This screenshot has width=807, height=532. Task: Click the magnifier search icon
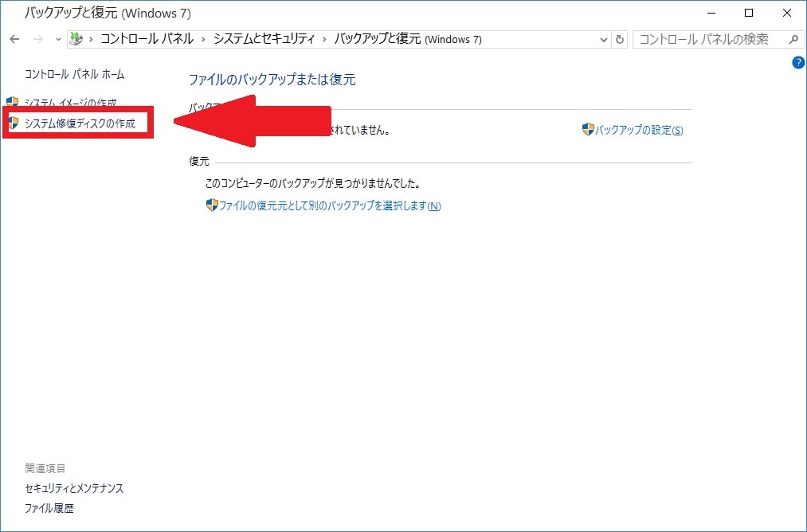point(793,39)
